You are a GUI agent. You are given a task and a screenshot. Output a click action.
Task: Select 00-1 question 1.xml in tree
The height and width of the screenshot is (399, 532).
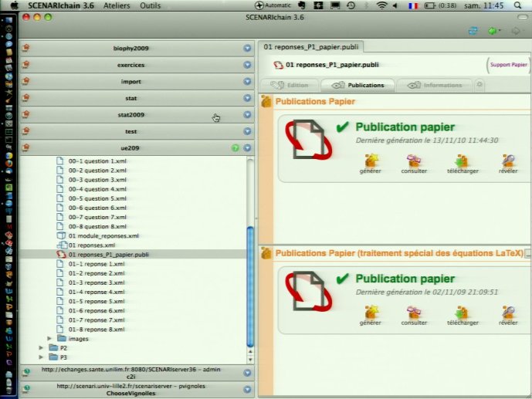coord(97,161)
